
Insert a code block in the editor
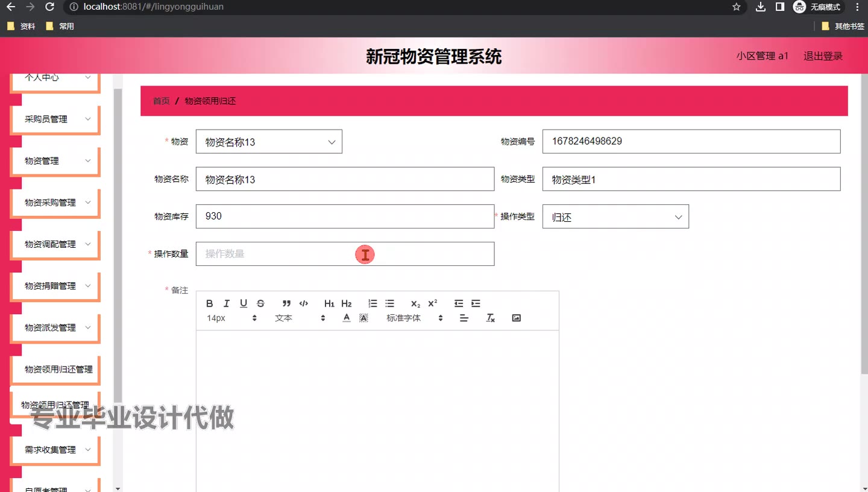(x=304, y=303)
